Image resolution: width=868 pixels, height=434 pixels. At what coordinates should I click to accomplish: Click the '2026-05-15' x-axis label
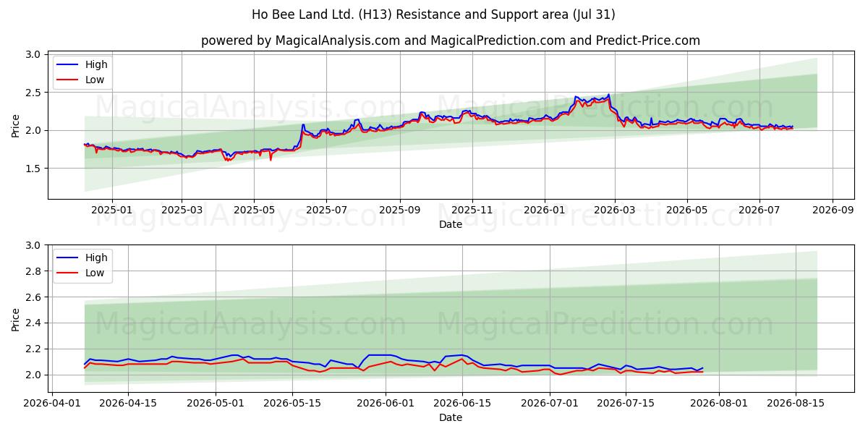[x=292, y=404]
